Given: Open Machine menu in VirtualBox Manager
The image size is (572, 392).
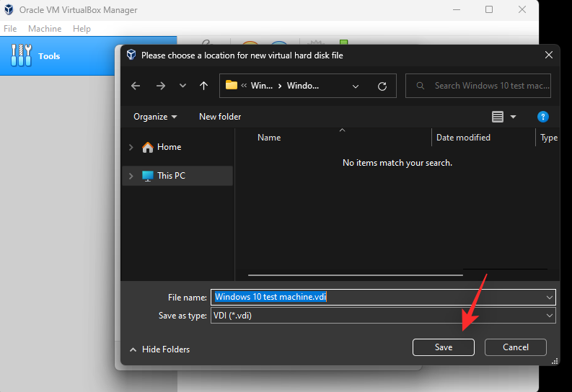Looking at the screenshot, I should pos(45,28).
